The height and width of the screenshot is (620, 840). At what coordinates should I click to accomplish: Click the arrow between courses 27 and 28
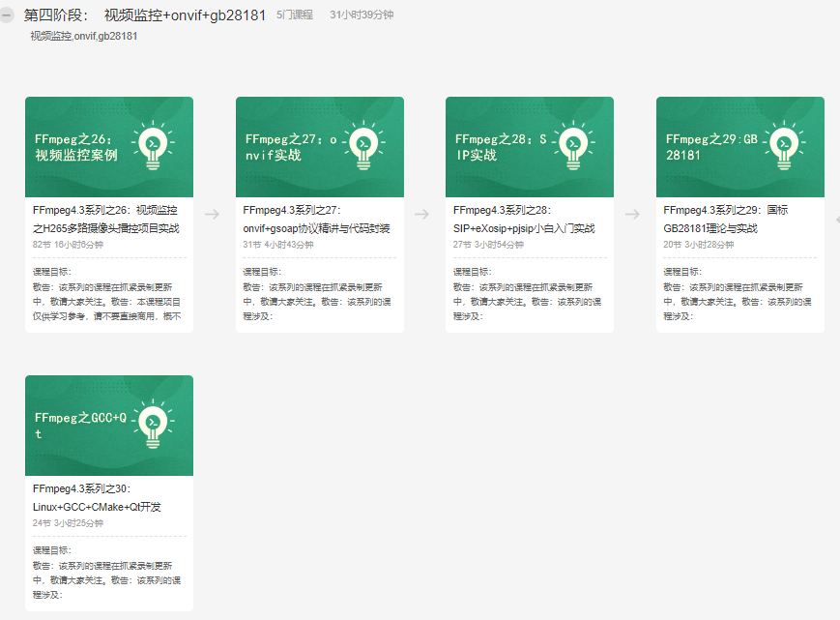tap(421, 215)
